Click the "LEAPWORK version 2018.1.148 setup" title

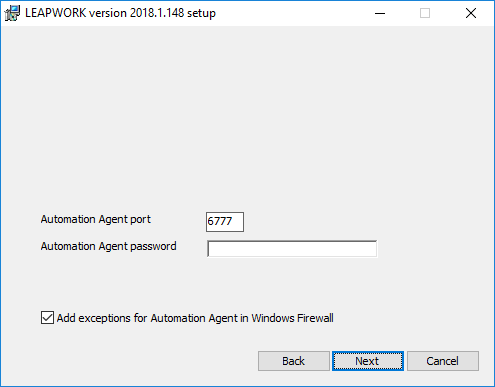tap(120, 13)
